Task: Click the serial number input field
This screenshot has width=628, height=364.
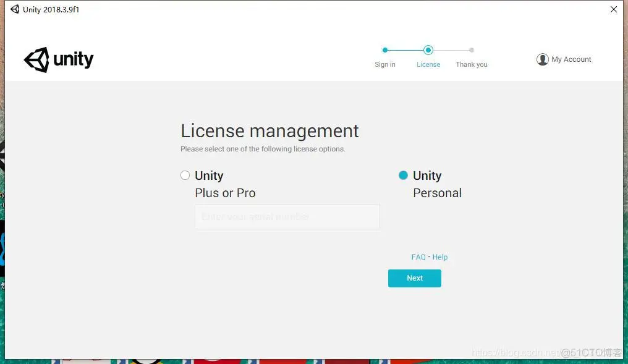Action: click(x=287, y=217)
